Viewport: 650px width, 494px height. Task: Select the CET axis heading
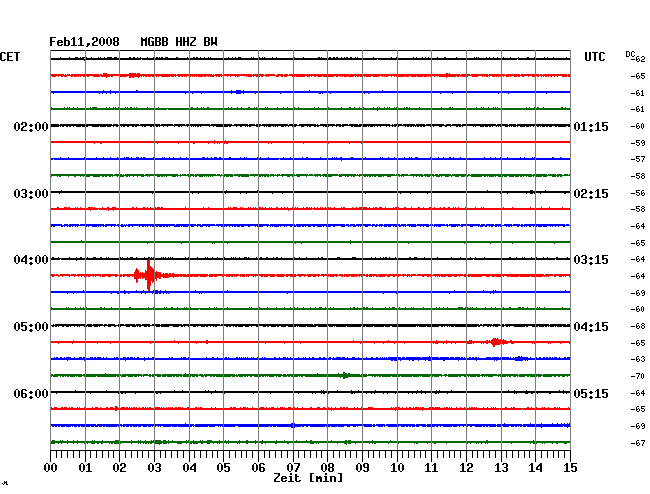10,57
